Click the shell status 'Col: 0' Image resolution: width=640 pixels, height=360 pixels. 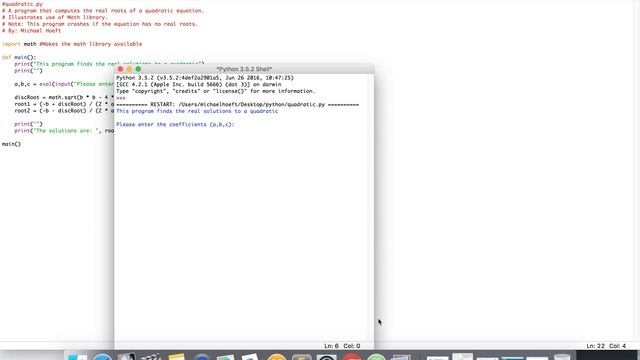pos(351,346)
